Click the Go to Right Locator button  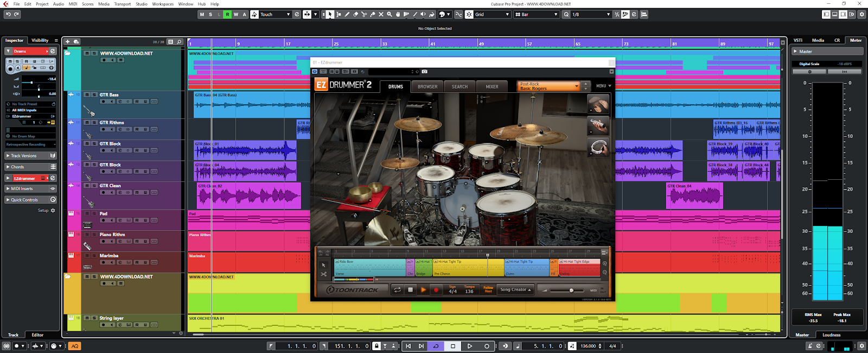[x=421, y=346]
